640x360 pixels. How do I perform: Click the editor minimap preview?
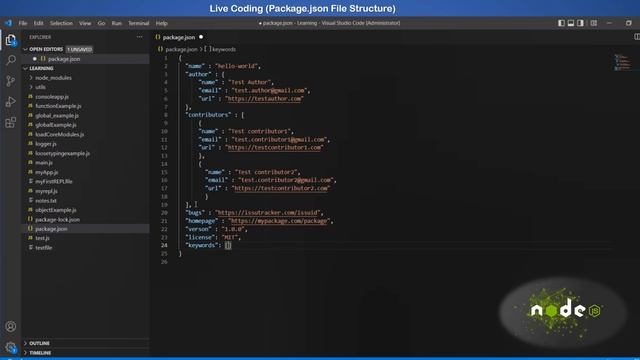pyautogui.click(x=623, y=62)
